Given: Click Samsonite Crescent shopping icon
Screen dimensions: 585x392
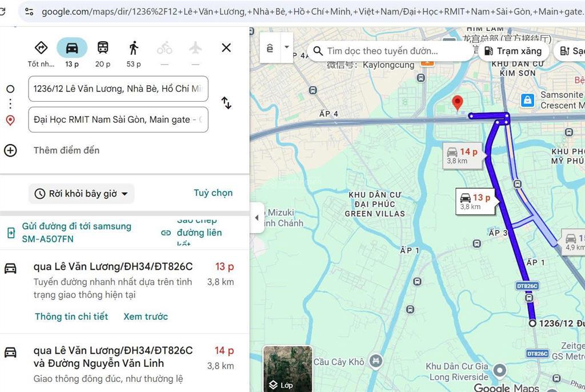Looking at the screenshot, I should tap(527, 100).
